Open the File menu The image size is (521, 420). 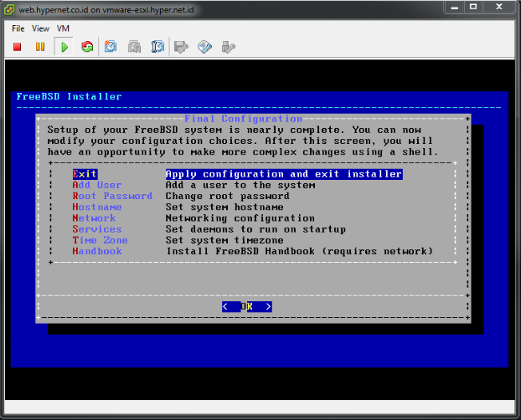18,28
